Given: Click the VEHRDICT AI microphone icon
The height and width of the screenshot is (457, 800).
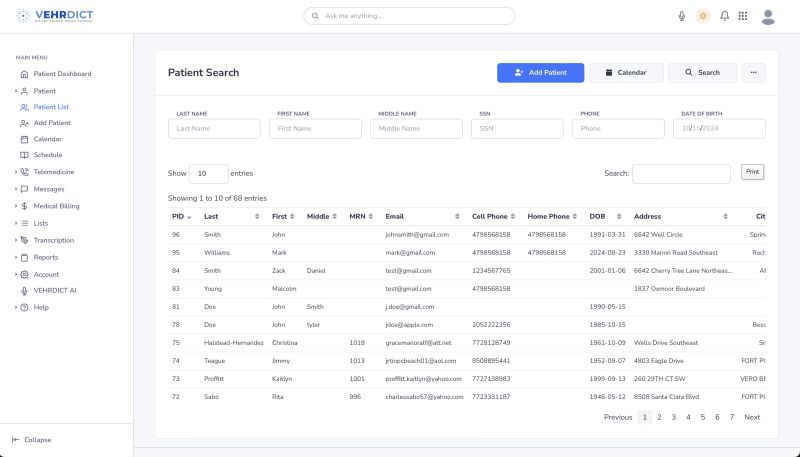Looking at the screenshot, I should click(24, 291).
